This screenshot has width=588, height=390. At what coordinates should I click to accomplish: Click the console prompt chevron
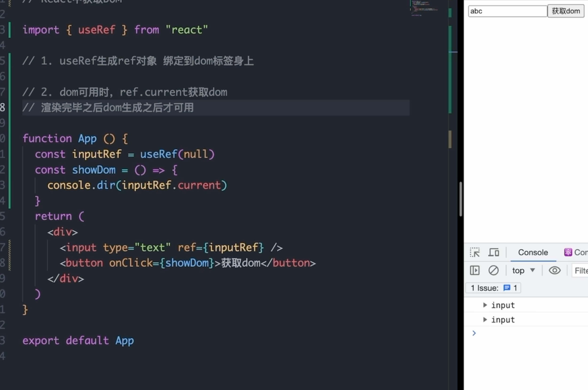(474, 333)
